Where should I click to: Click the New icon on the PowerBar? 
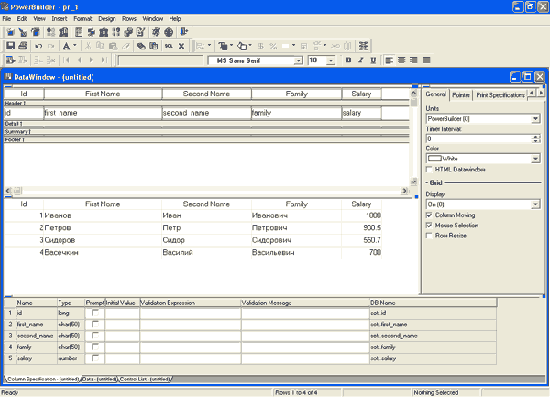coord(10,32)
